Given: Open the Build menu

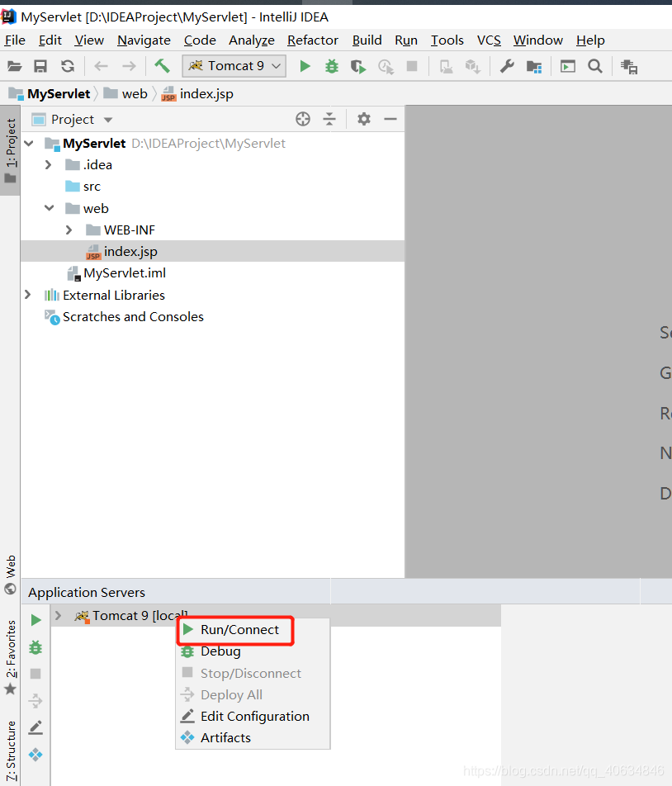Looking at the screenshot, I should 367,40.
